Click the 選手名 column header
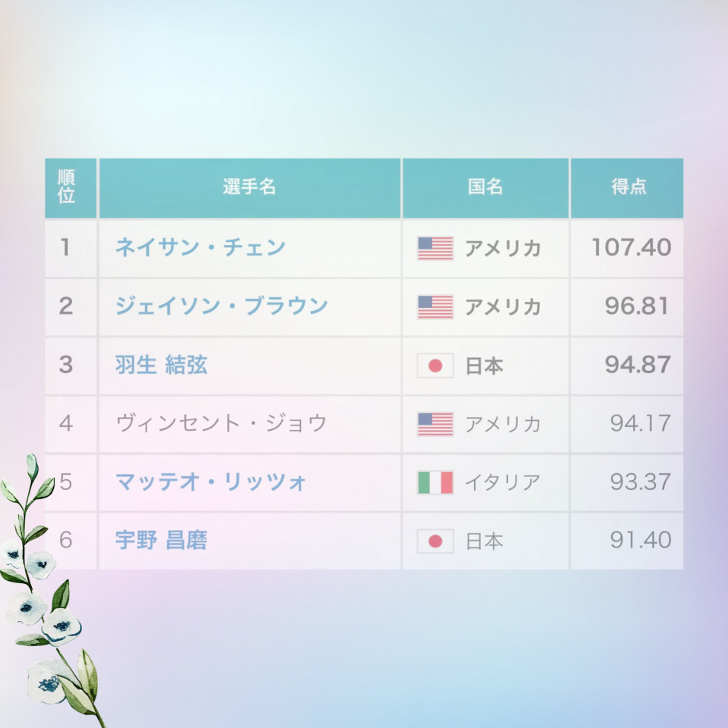This screenshot has height=728, width=728. point(249,188)
